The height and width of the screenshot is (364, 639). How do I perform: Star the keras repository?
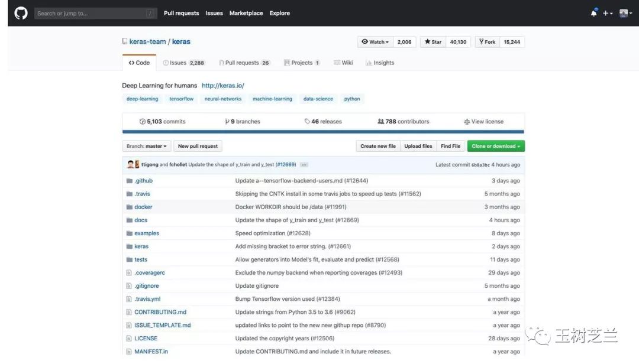433,42
